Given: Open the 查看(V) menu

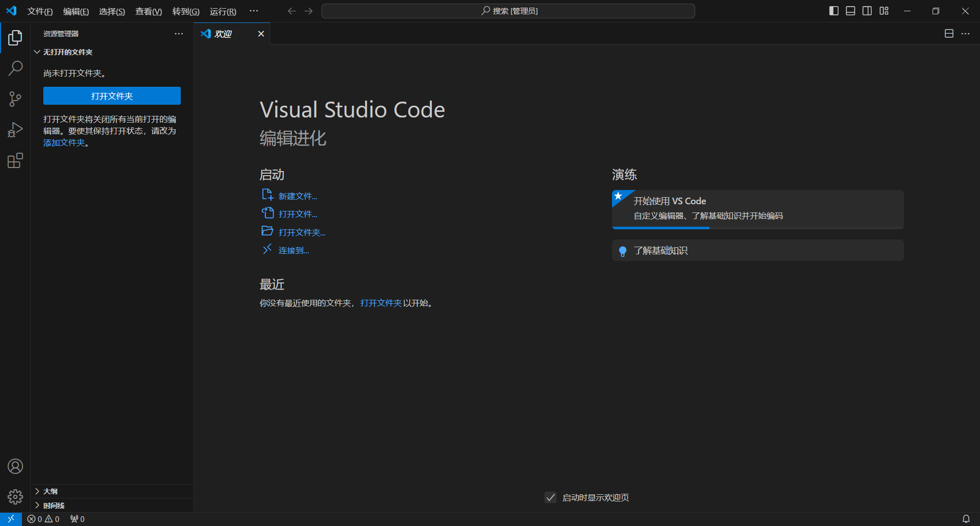Looking at the screenshot, I should click(149, 11).
